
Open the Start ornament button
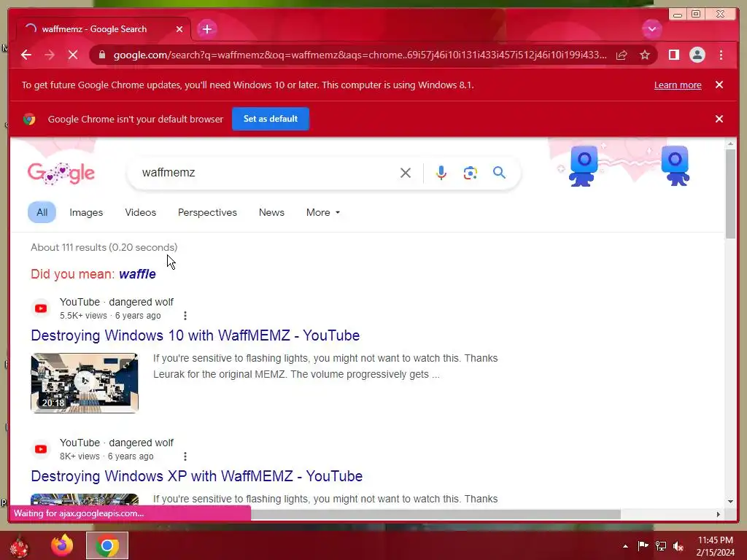click(x=20, y=545)
